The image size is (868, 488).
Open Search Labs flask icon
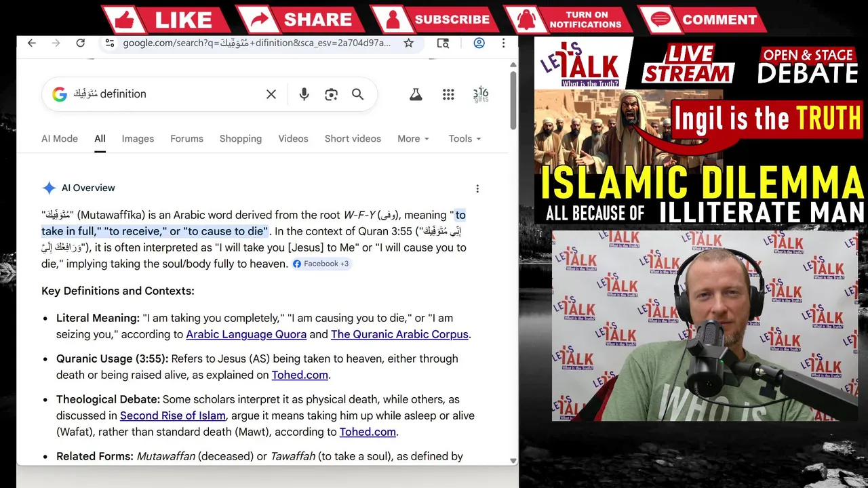(416, 94)
